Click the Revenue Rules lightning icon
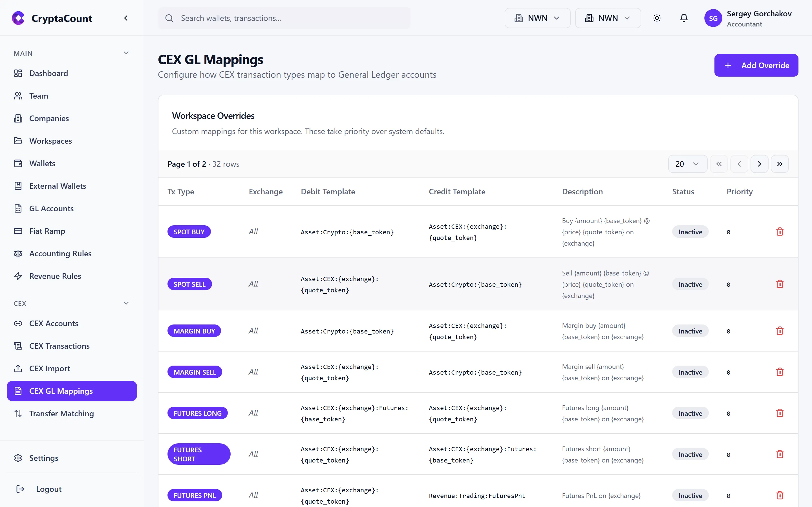This screenshot has height=507, width=812. pyautogui.click(x=18, y=276)
